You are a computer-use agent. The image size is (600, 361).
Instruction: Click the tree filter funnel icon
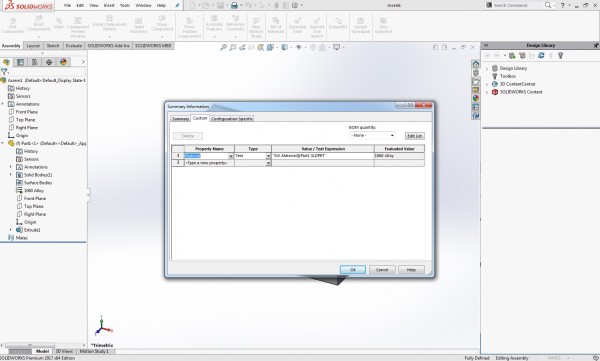tap(4, 72)
